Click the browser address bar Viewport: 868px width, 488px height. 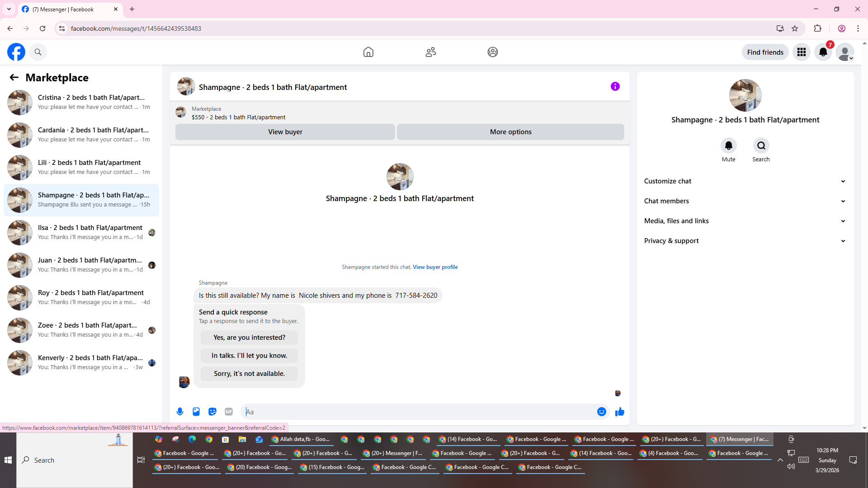[420, 28]
